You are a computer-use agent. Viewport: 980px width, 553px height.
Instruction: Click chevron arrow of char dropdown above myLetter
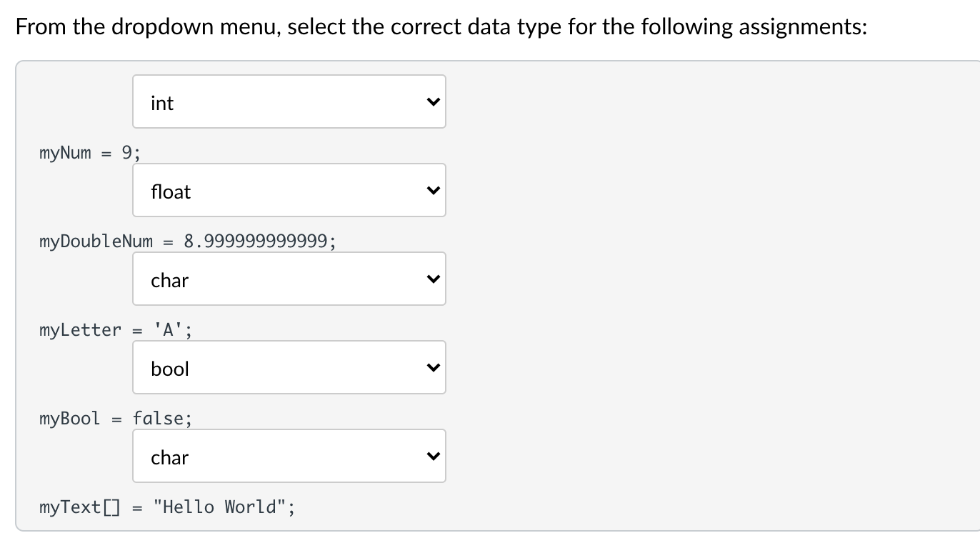431,279
